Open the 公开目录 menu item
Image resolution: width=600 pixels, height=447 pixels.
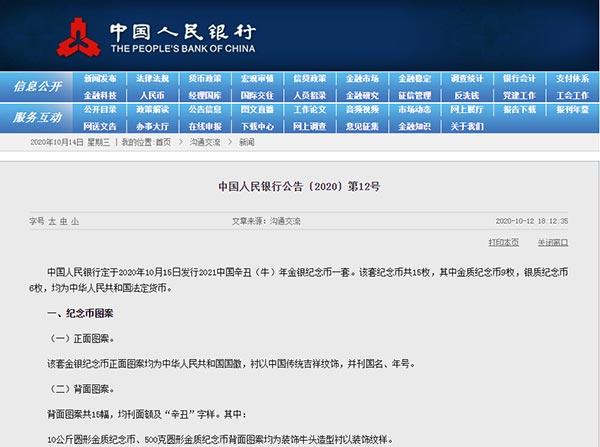click(x=100, y=109)
